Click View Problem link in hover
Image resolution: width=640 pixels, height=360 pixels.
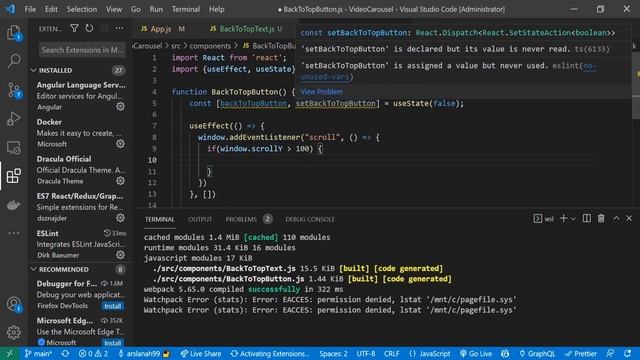point(322,91)
